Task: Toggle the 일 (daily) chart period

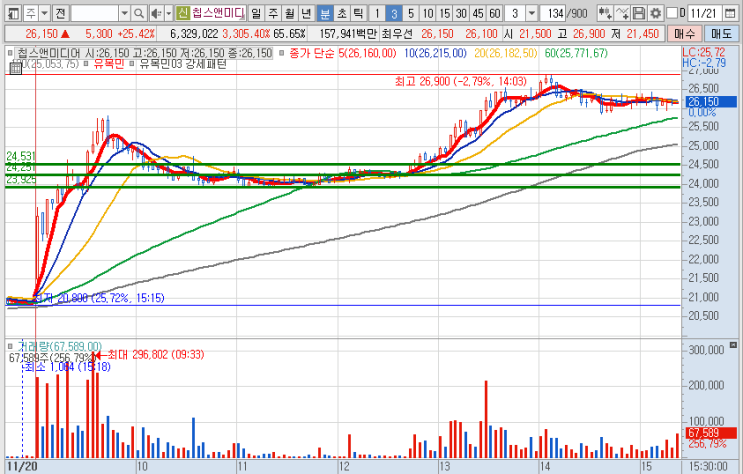Action: 257,13
